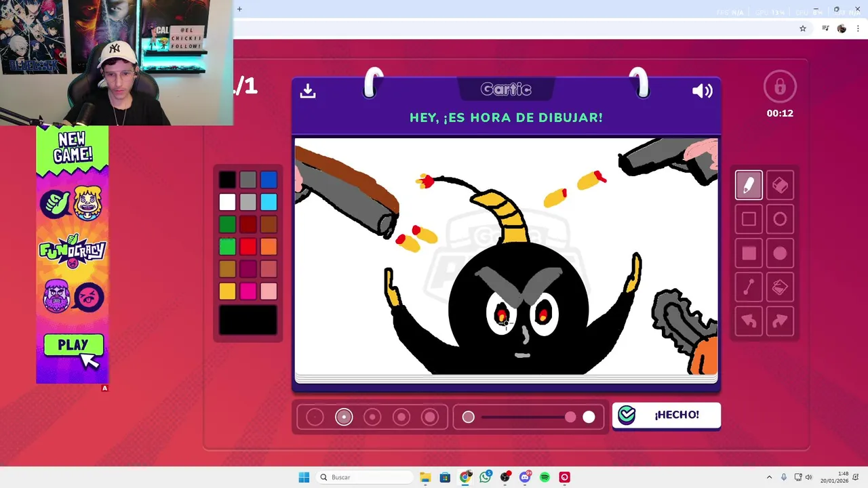
Task: Select the eraser tool
Action: tap(780, 185)
